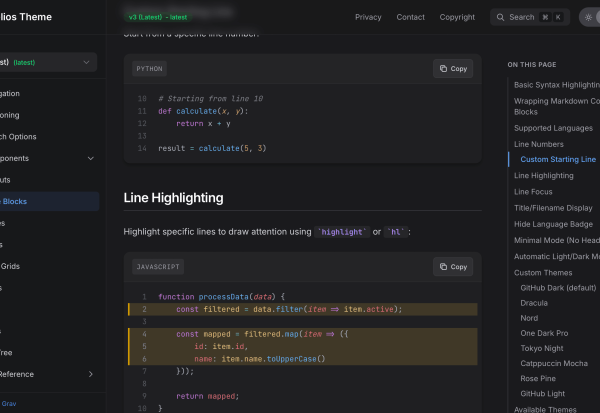The width and height of the screenshot is (600, 413).
Task: Jump to Supported Languages section
Action: (553, 128)
